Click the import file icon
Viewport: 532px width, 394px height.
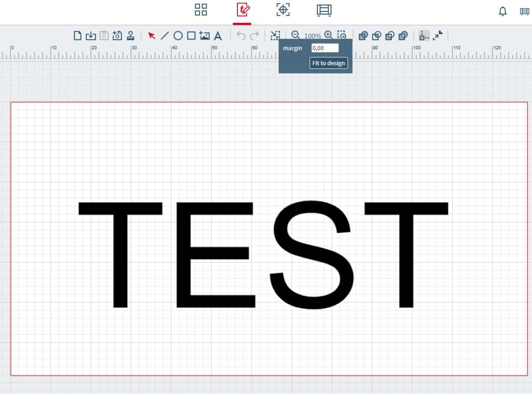90,36
